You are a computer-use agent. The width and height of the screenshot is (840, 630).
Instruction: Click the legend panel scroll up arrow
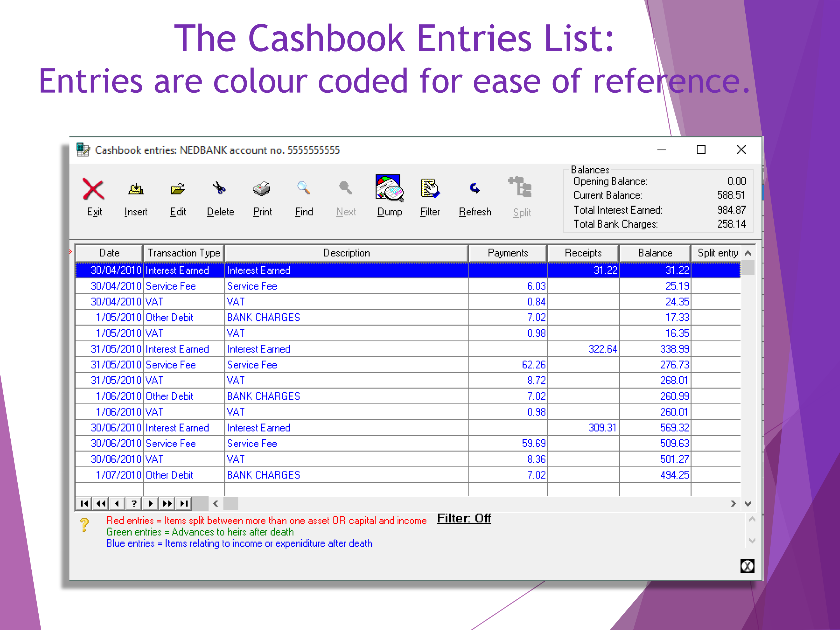point(752,519)
